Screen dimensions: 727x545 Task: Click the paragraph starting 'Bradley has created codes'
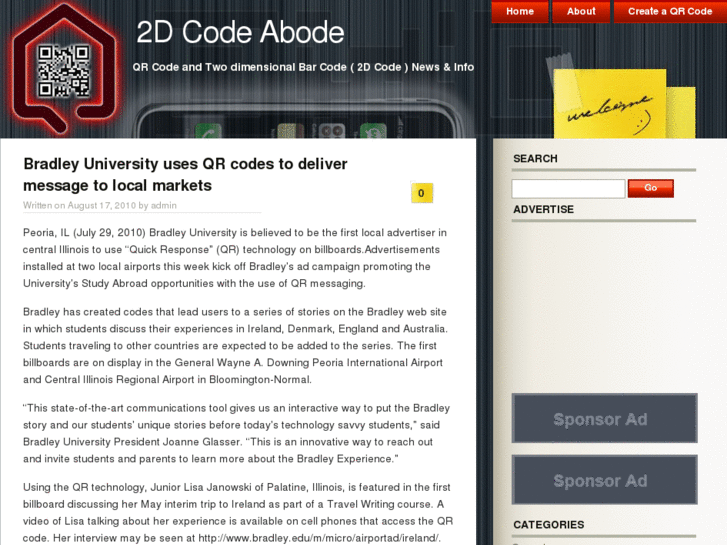(x=236, y=346)
